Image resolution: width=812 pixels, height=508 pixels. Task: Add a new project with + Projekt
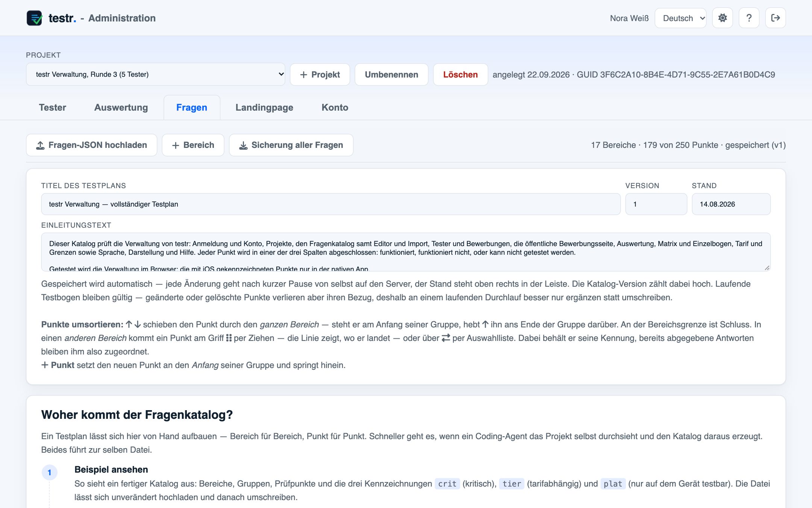pos(320,75)
